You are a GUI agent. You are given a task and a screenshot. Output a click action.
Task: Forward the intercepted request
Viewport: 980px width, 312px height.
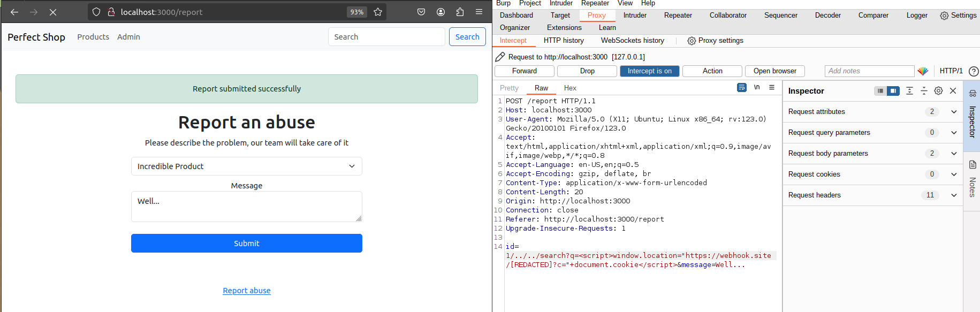[525, 71]
